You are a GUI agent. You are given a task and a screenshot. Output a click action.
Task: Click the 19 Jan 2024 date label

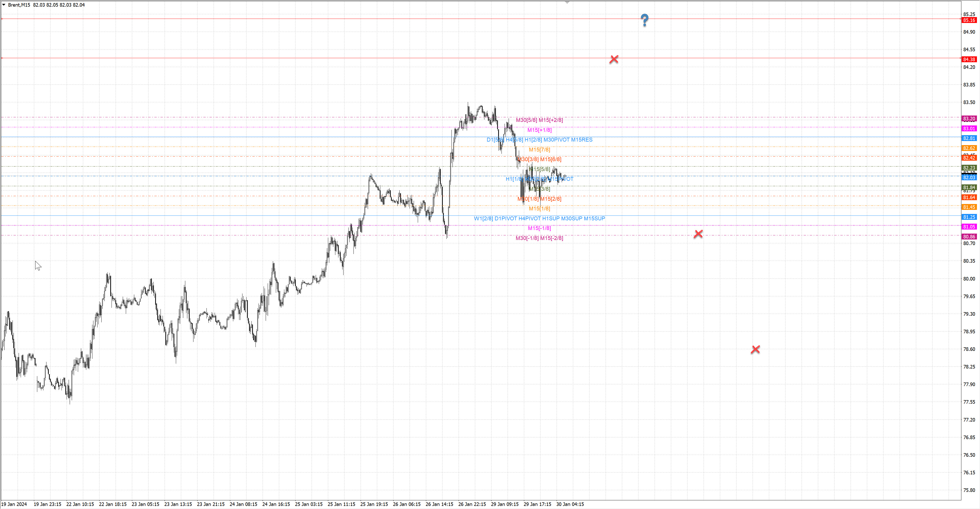tap(14, 504)
